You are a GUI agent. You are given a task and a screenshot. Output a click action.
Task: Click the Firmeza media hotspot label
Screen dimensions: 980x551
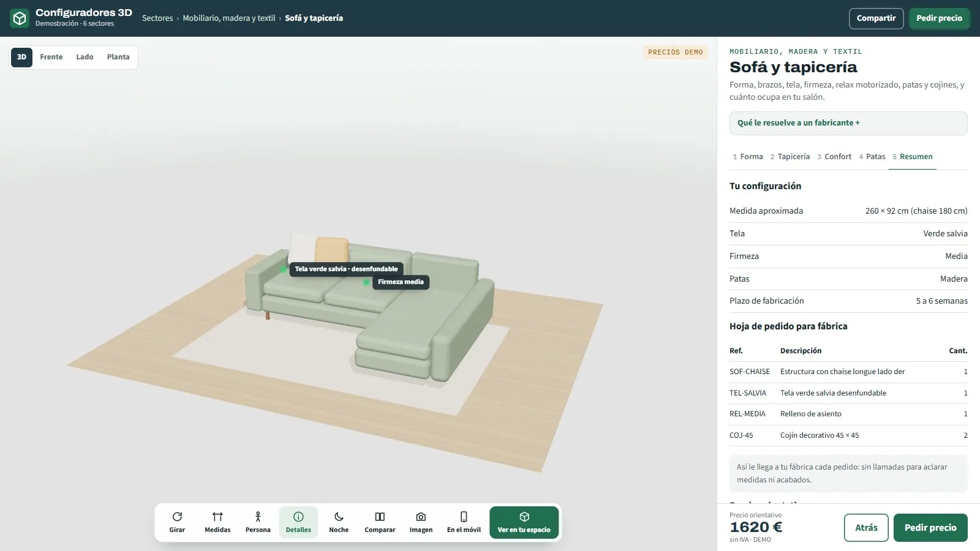tap(401, 282)
